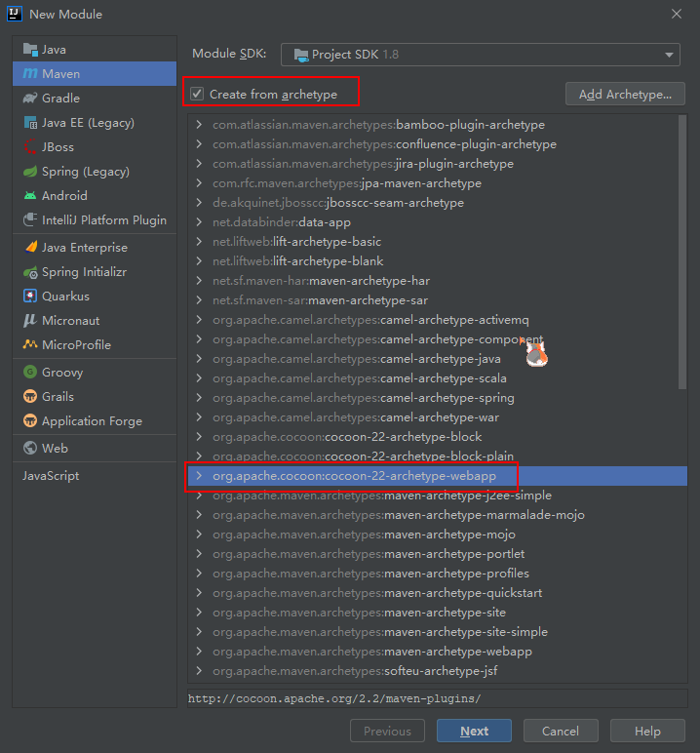700x753 pixels.
Task: Expand the camel-archetype-activemq node
Action: point(199,320)
